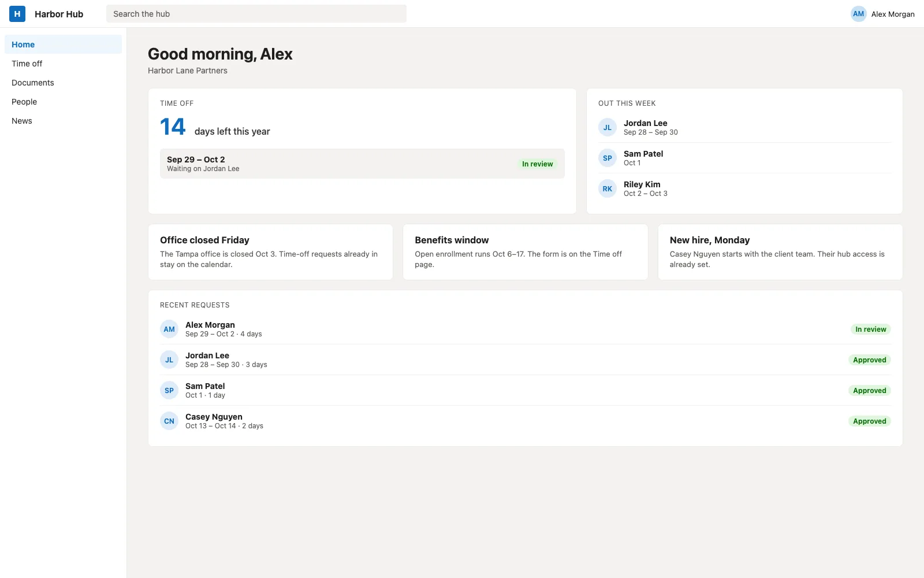The image size is (924, 578).
Task: Click the RECENT REQUESTS heading
Action: [x=195, y=305]
